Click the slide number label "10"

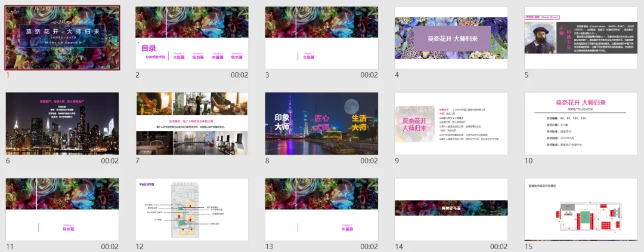(529, 161)
